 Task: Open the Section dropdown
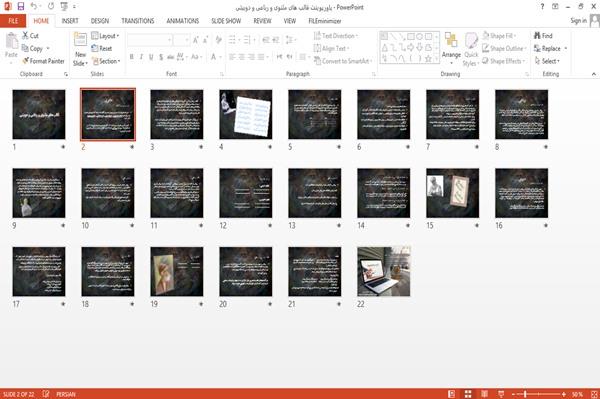(106, 61)
